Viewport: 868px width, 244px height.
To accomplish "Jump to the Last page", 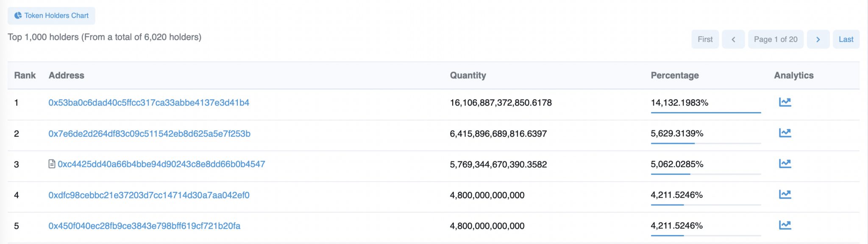I will coord(846,39).
